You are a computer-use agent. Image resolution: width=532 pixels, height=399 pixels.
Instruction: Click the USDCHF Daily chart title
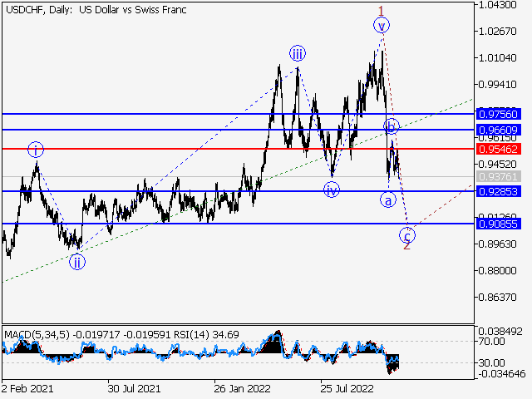96,10
